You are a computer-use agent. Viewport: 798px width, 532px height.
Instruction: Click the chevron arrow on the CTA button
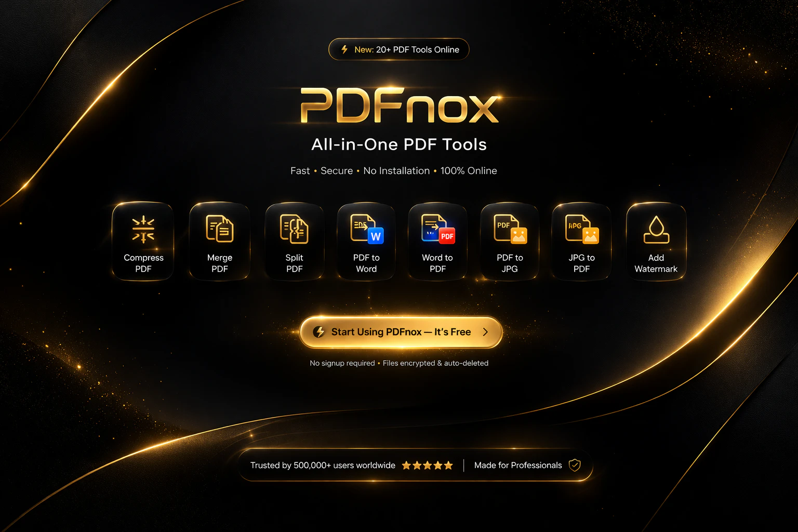485,332
